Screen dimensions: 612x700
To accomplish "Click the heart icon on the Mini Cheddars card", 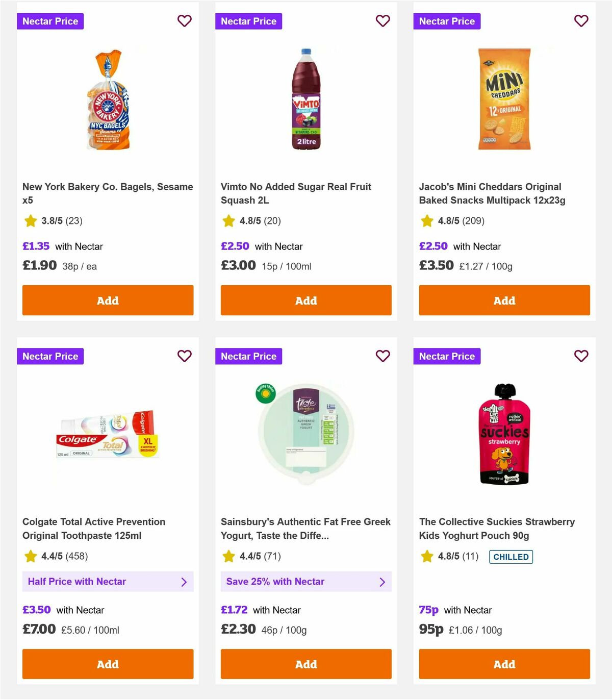I will pyautogui.click(x=581, y=21).
